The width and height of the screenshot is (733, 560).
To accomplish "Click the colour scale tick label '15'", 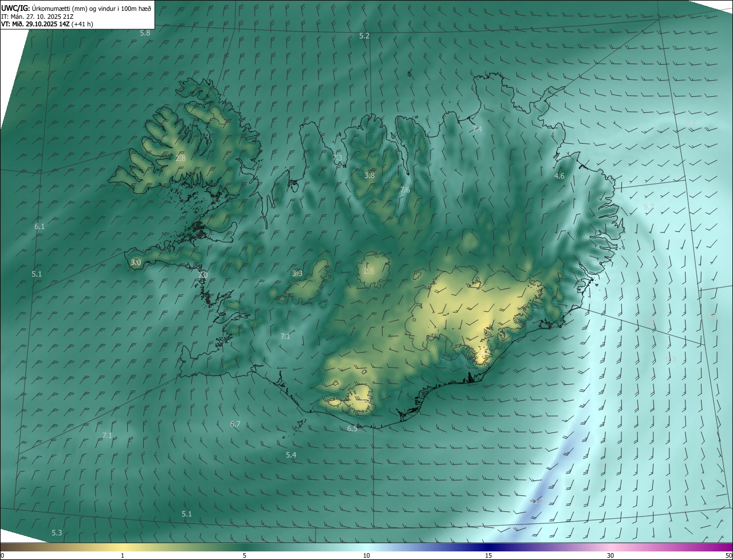I will (x=488, y=556).
